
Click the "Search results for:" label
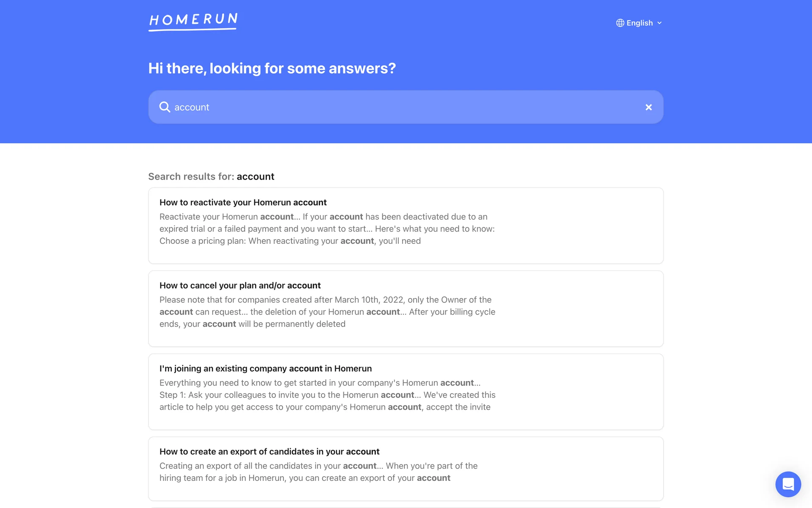[191, 177]
